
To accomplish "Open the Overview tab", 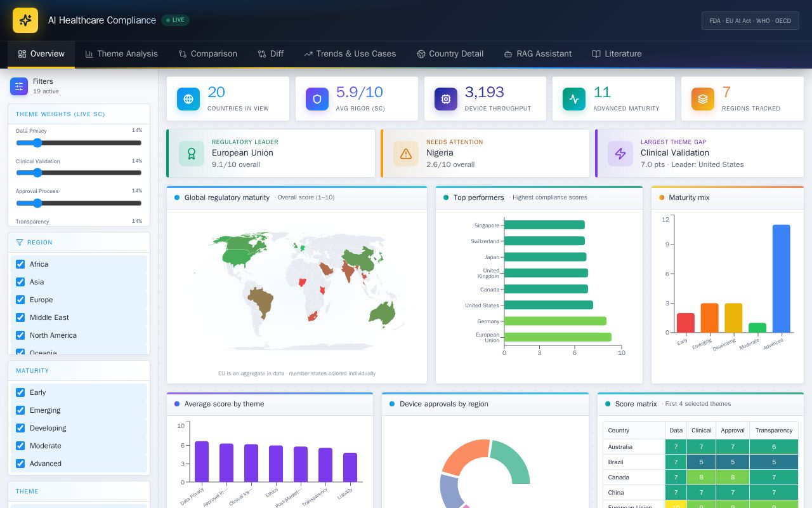I will click(x=41, y=54).
